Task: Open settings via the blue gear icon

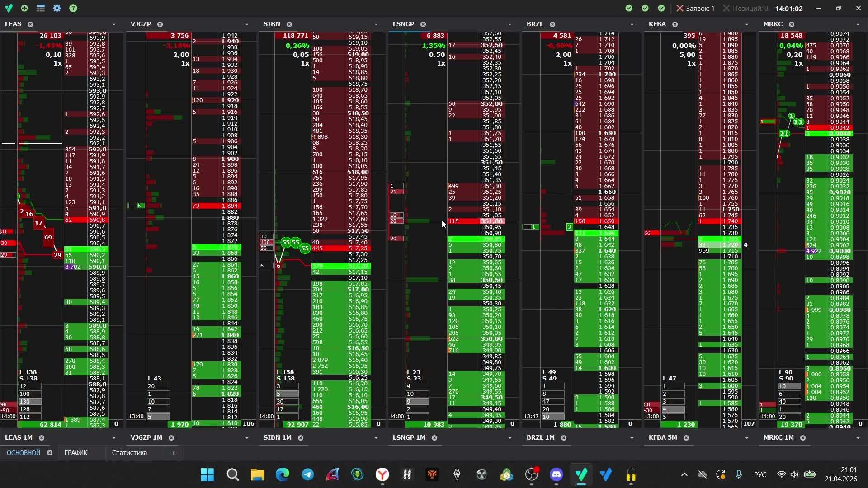Action: click(57, 8)
